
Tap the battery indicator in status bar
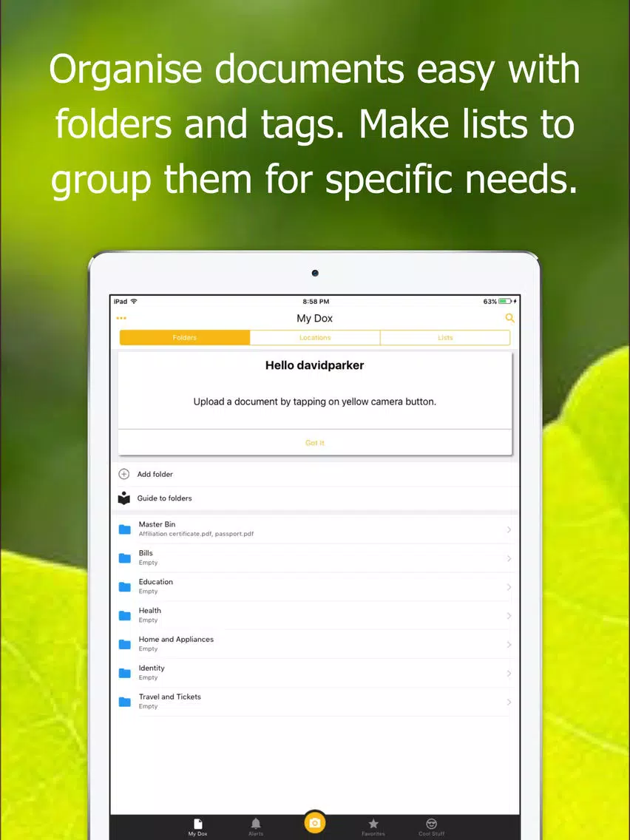506,302
